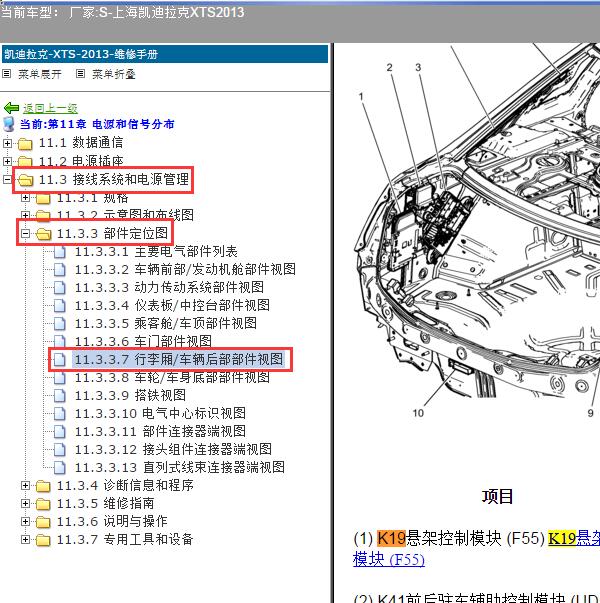Expand the 11.3.1 规格 node

(x=25, y=198)
